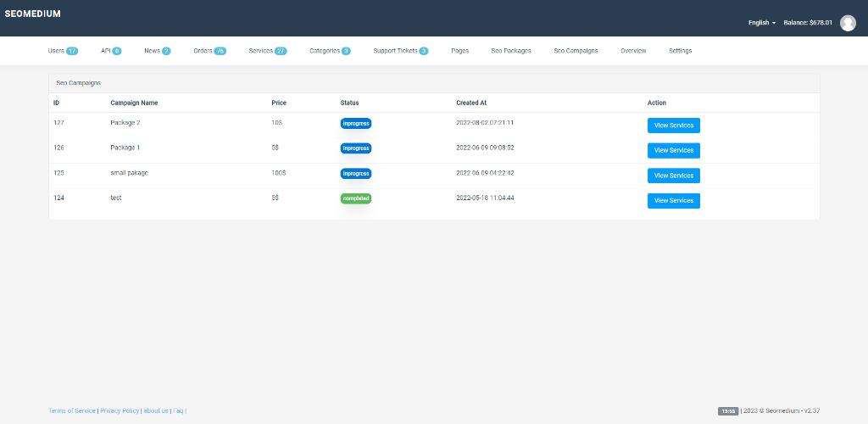Click date 2022-08-02 07:21:11
Screen dimensions: 868x424
click(x=485, y=123)
